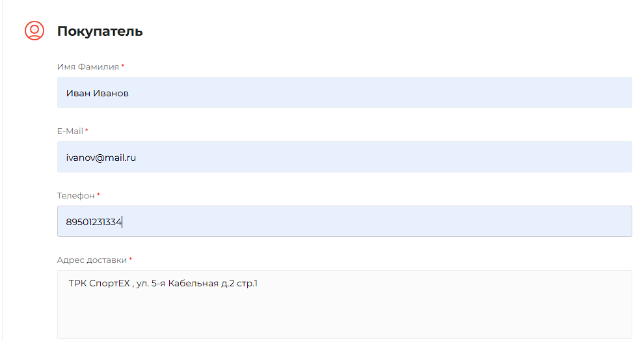This screenshot has width=644, height=341.
Task: Place cursor on phone number 89501231334
Action: click(x=94, y=222)
